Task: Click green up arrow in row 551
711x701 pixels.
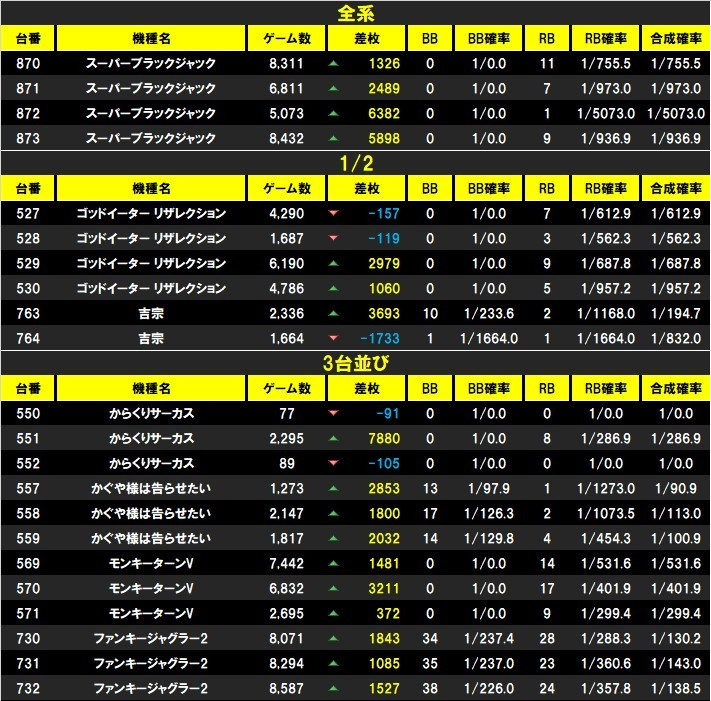Action: click(x=333, y=438)
